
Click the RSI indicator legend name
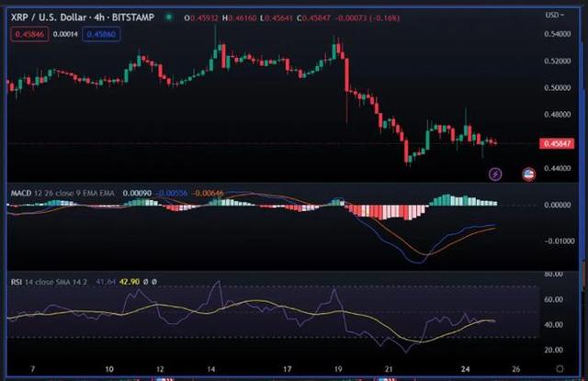tap(17, 282)
